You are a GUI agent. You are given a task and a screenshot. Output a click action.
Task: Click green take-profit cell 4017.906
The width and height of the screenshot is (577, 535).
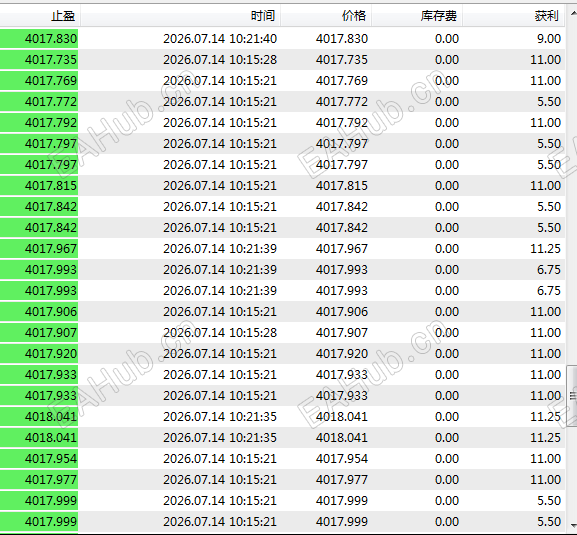coord(39,312)
